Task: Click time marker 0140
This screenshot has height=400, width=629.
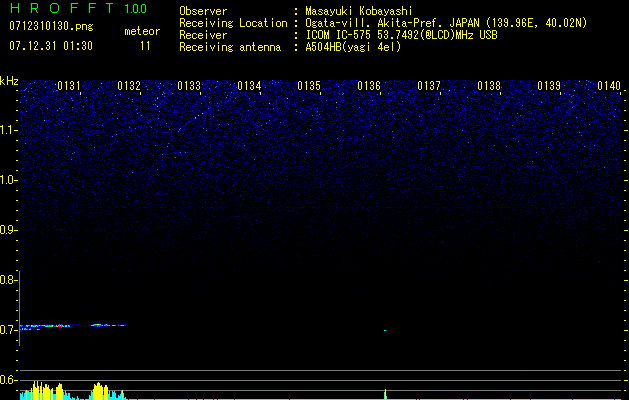Action: click(609, 86)
